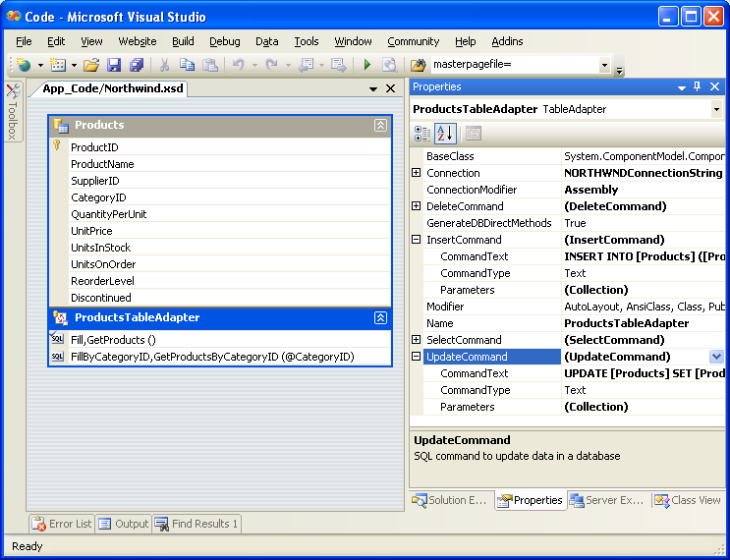The height and width of the screenshot is (560, 730).
Task: Select the FillByCategoryID query row
Action: click(x=211, y=357)
